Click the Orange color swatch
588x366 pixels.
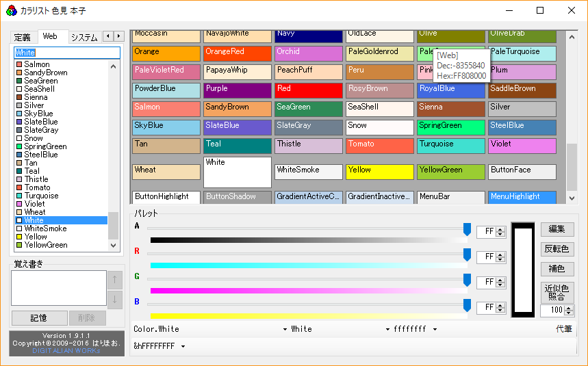tap(166, 53)
